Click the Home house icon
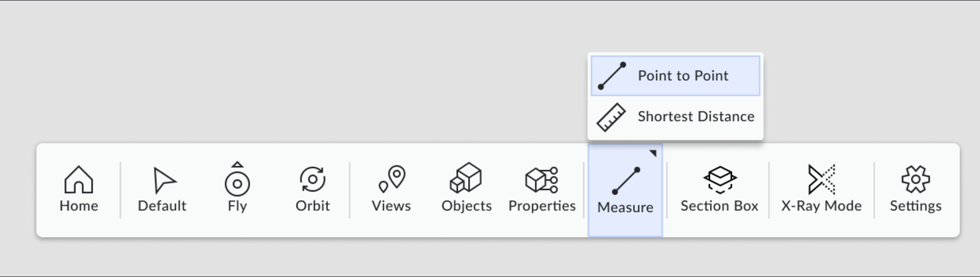The height and width of the screenshot is (277, 980). point(79,180)
